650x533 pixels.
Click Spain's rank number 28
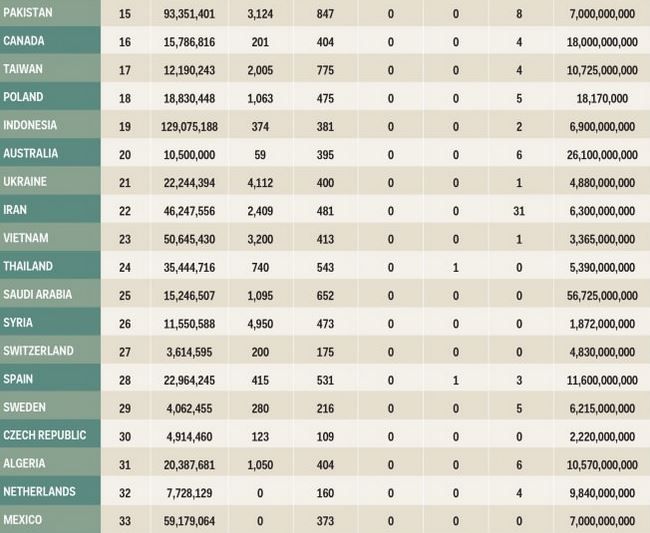point(125,380)
